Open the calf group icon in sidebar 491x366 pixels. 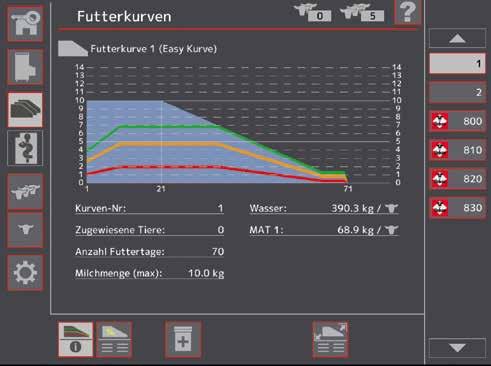click(25, 192)
